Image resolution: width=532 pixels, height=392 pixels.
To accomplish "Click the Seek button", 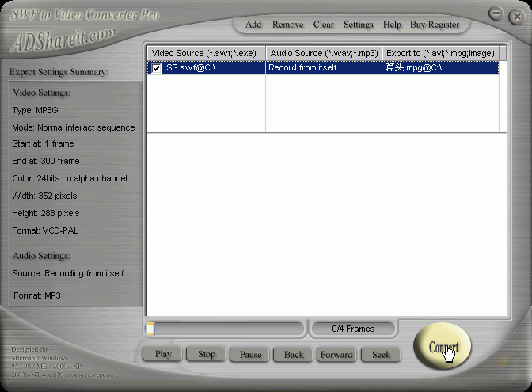I will (381, 354).
